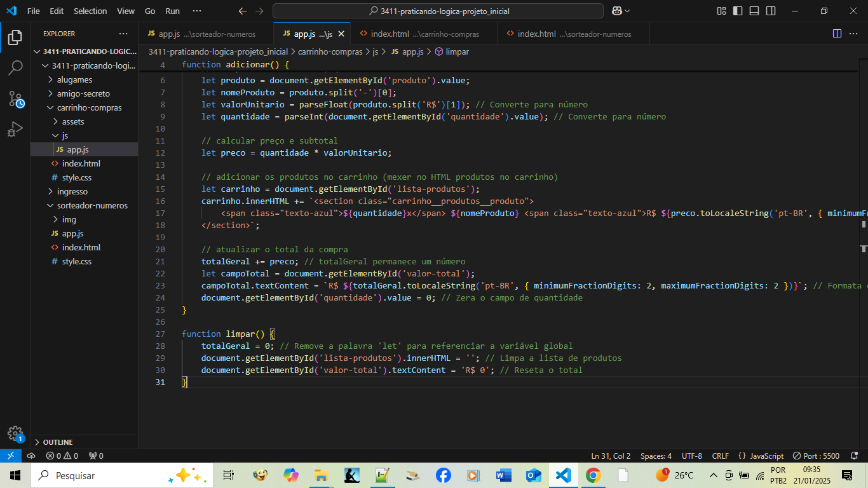Open Google Chrome from the taskbar
Screen dimensions: 868x488
(x=593, y=475)
